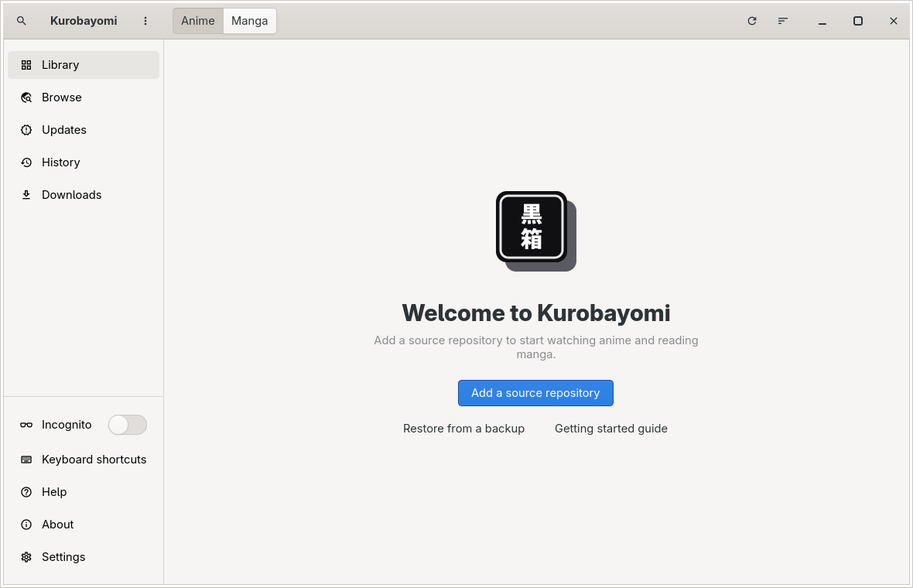The width and height of the screenshot is (913, 588).
Task: Click the Welcome to Kurobayomi heading
Action: point(536,313)
